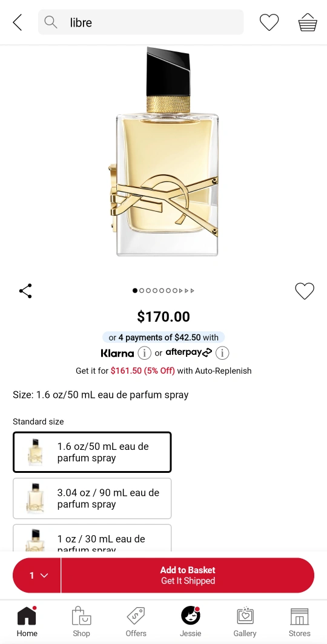Image resolution: width=327 pixels, height=644 pixels.
Task: Open the Gallery tab
Action: pyautogui.click(x=245, y=622)
